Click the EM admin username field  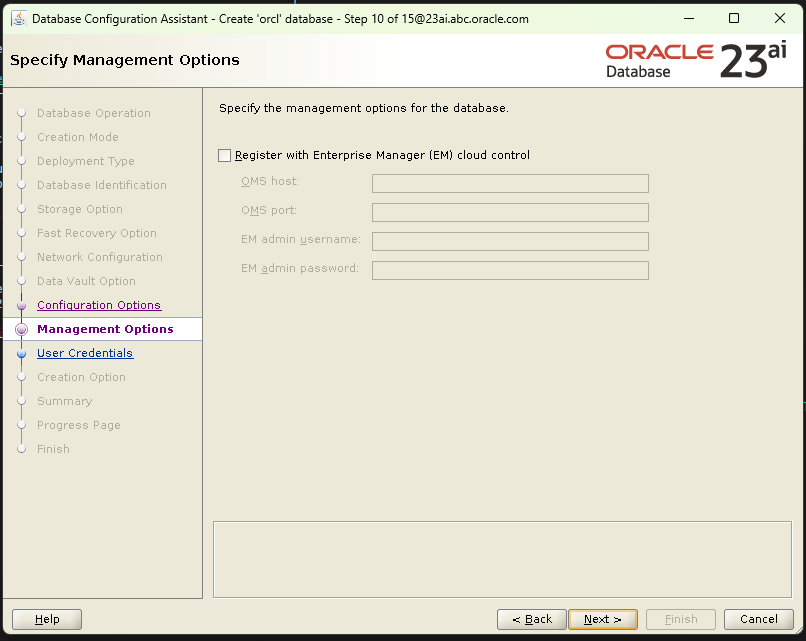pos(510,241)
